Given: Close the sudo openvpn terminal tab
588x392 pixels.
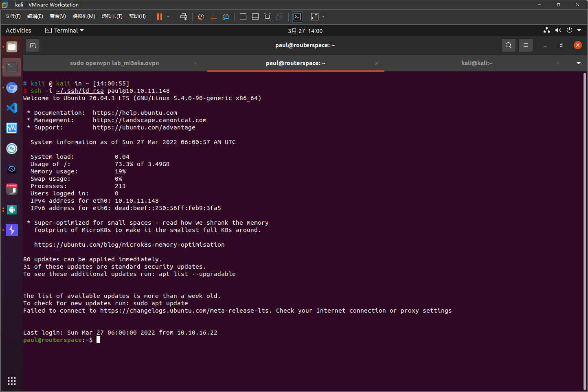Looking at the screenshot, I should [195, 63].
